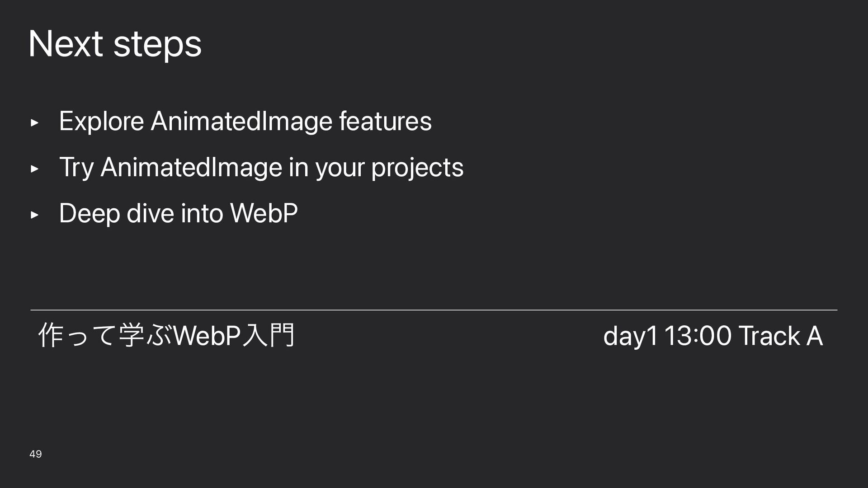Screen dimensions: 868x488
Task: Click the text in your in second bullet
Action: point(326,168)
